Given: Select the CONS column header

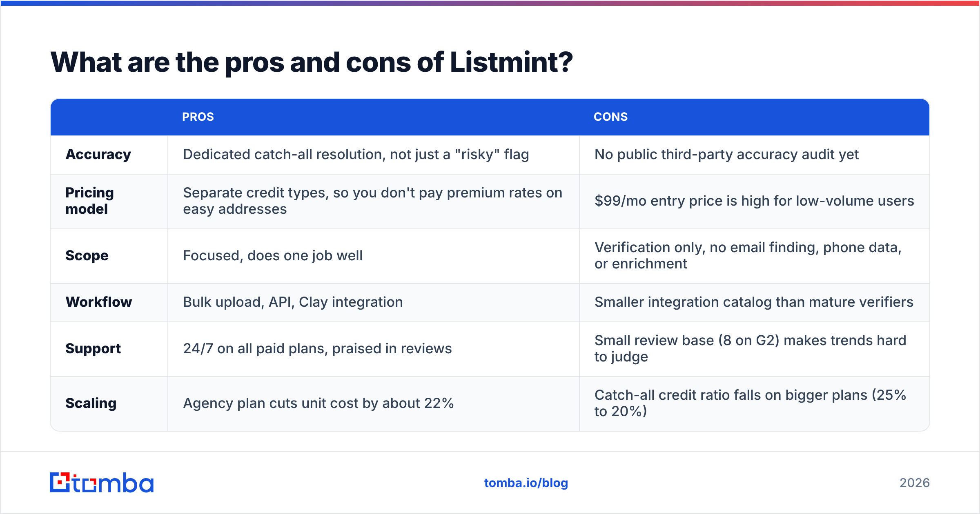Looking at the screenshot, I should [x=610, y=117].
